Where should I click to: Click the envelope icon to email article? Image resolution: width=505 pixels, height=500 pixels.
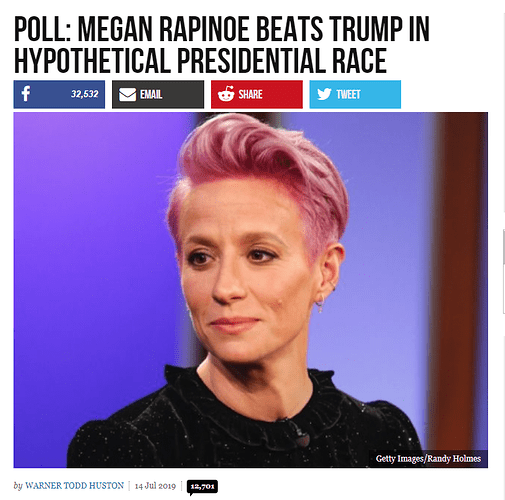pos(127,95)
